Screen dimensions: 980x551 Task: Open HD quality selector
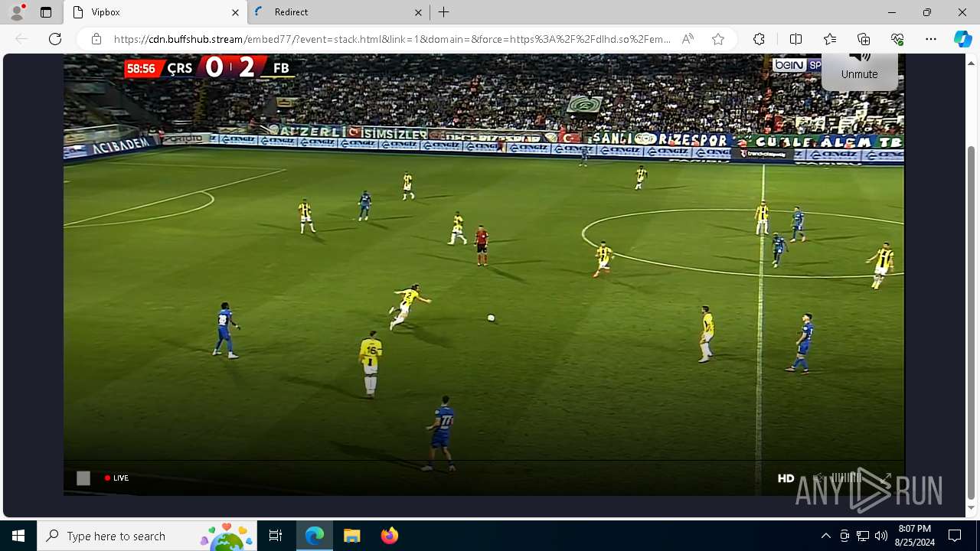pyautogui.click(x=786, y=478)
